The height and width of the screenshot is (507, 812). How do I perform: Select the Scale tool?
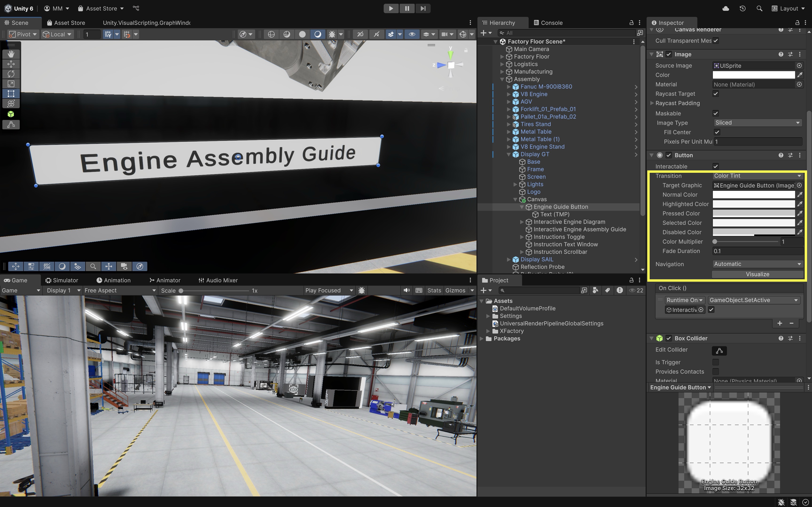click(x=11, y=84)
